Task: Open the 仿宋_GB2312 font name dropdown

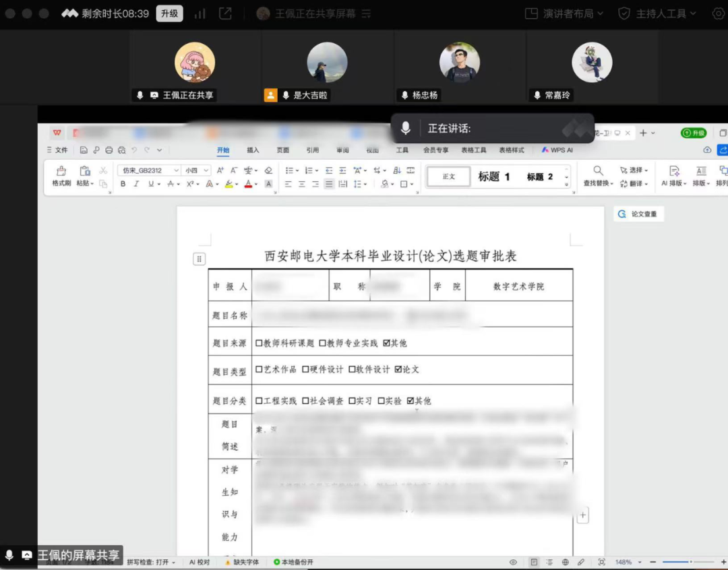Action: pyautogui.click(x=176, y=170)
